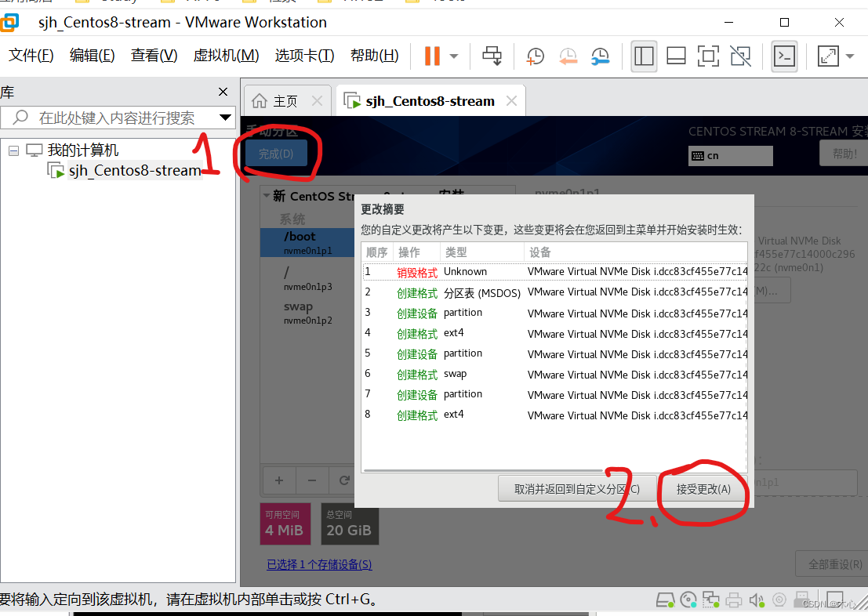Screen dimensions: 868x616
Task: Click the 全部重设(R) button
Action: coord(835,564)
